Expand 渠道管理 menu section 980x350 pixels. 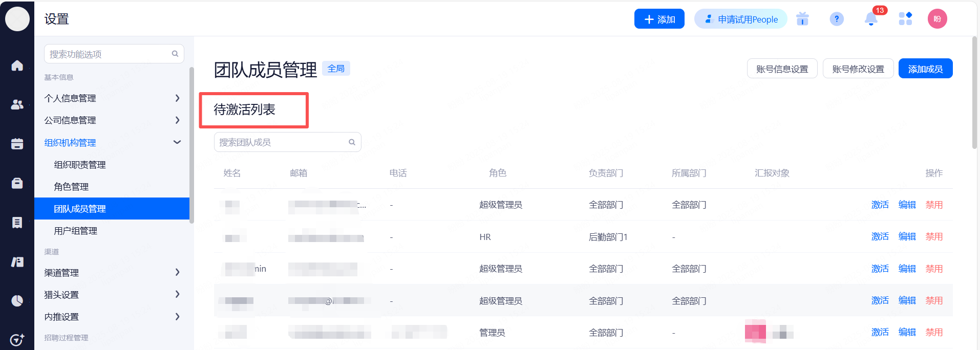[112, 272]
